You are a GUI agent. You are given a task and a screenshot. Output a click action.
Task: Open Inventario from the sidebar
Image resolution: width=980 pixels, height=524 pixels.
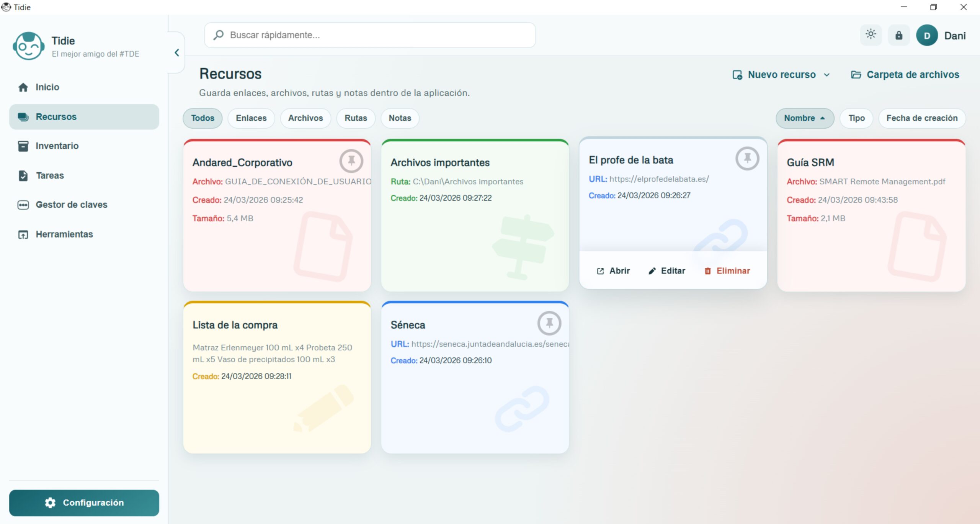(57, 146)
